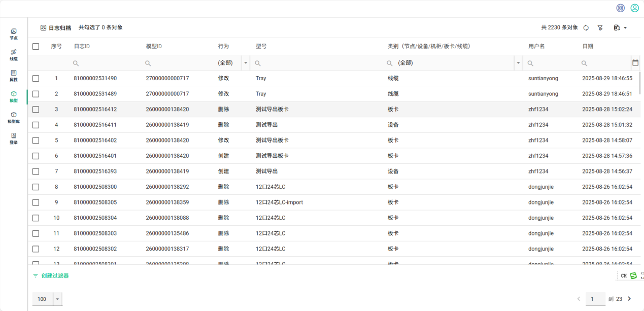The image size is (644, 311).
Task: Switch to the 登录 (Login) sidebar tab
Action: (14, 138)
